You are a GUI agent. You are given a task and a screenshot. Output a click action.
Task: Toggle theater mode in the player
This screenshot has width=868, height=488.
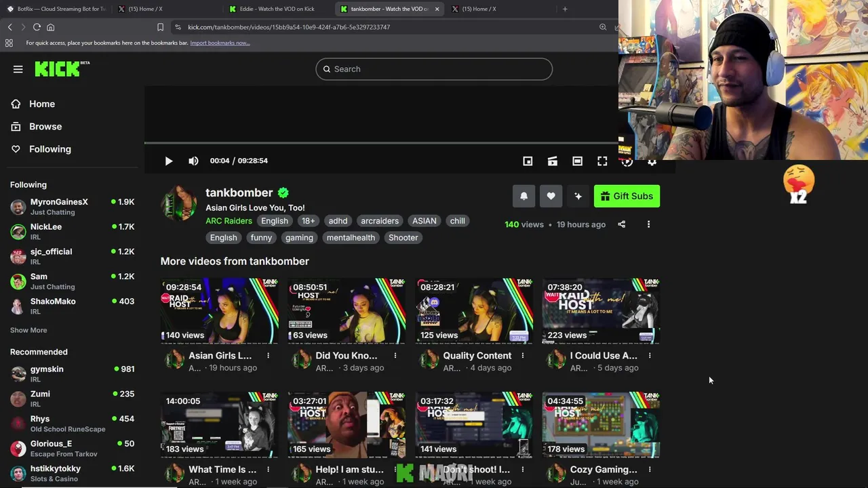pos(577,161)
